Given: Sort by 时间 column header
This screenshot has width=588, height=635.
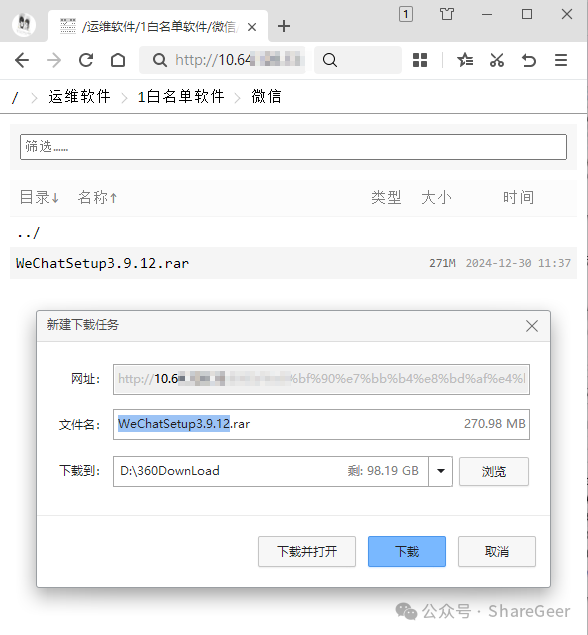Looking at the screenshot, I should coord(518,198).
